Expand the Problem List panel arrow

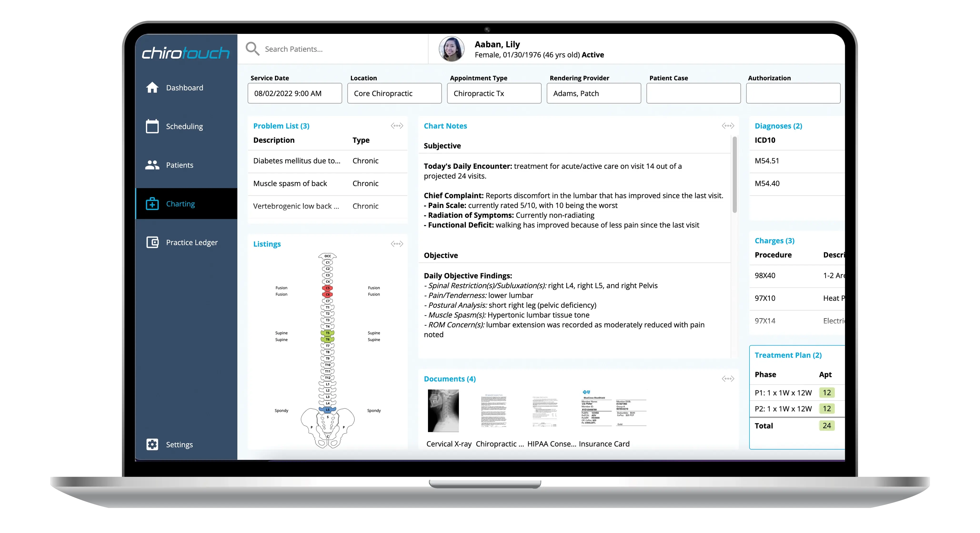[397, 125]
